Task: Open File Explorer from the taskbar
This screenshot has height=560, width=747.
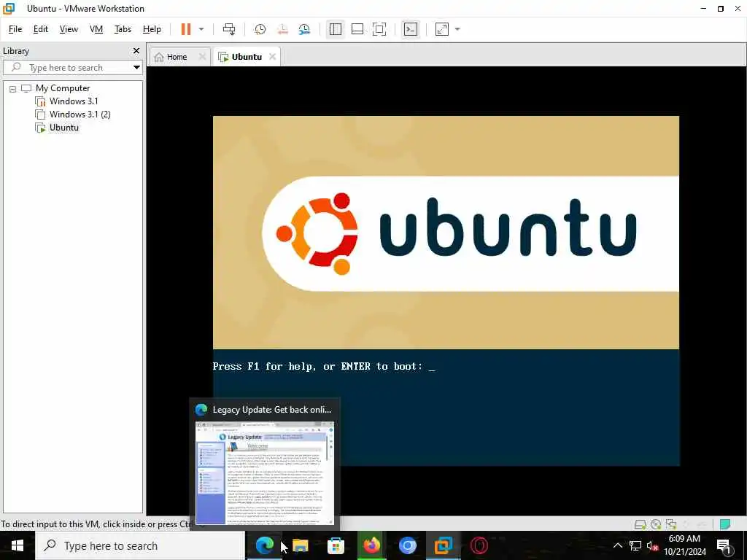Action: click(300, 545)
